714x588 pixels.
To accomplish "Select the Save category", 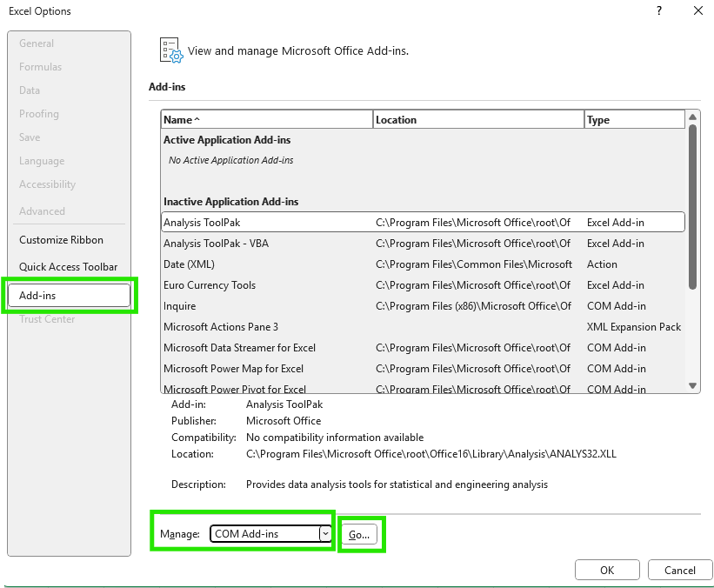I will pos(30,137).
